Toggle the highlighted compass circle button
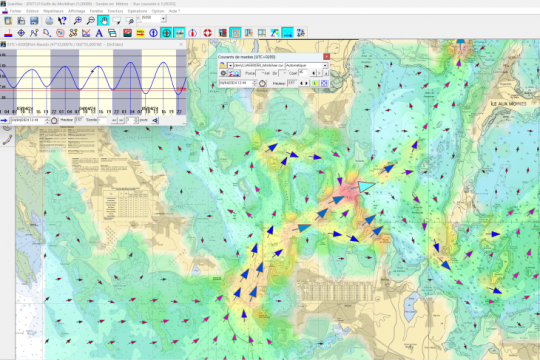Image resolution: width=540 pixels, height=360 pixels. tap(166, 33)
